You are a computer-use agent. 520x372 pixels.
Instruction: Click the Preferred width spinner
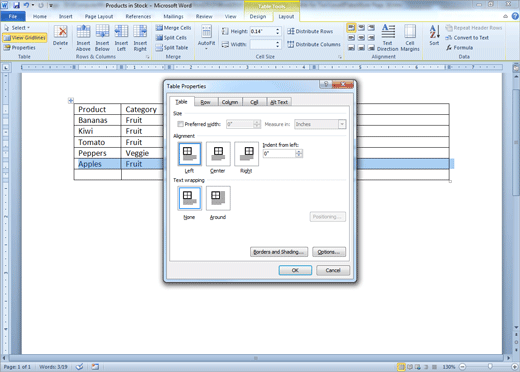257,124
